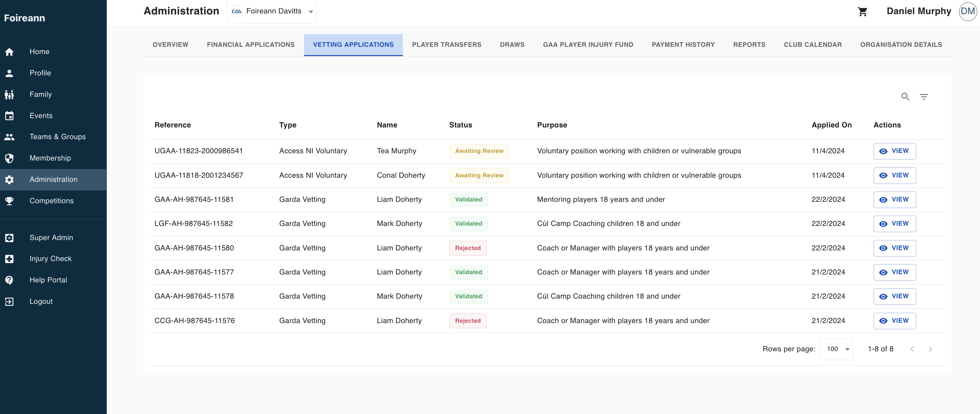The image size is (980, 414).
Task: Click the Injury Check medical cross icon
Action: pos(10,259)
